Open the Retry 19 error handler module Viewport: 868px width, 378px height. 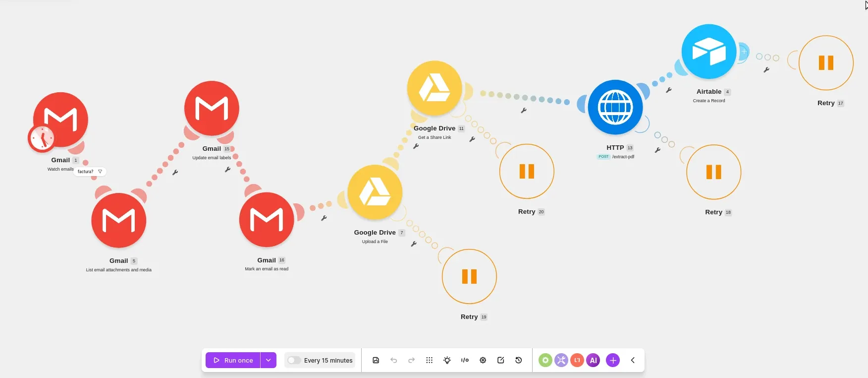click(469, 276)
